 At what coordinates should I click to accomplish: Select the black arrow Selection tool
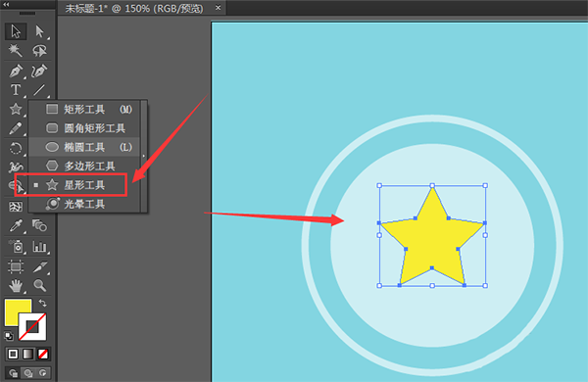pyautogui.click(x=16, y=31)
